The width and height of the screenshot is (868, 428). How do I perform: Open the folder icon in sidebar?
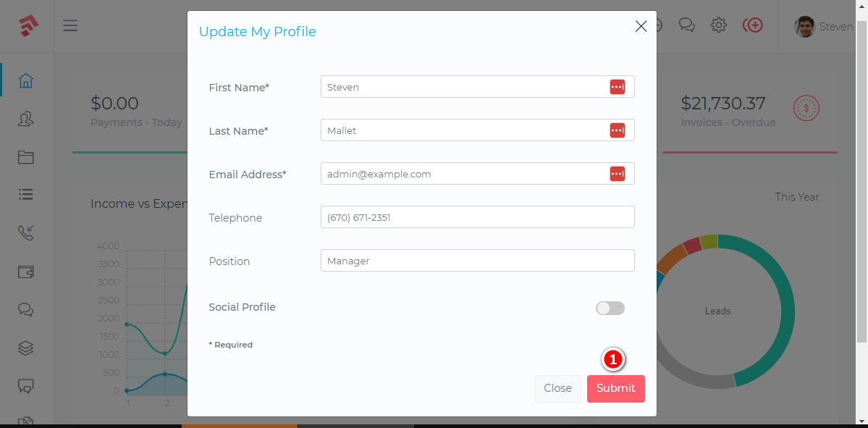click(26, 157)
